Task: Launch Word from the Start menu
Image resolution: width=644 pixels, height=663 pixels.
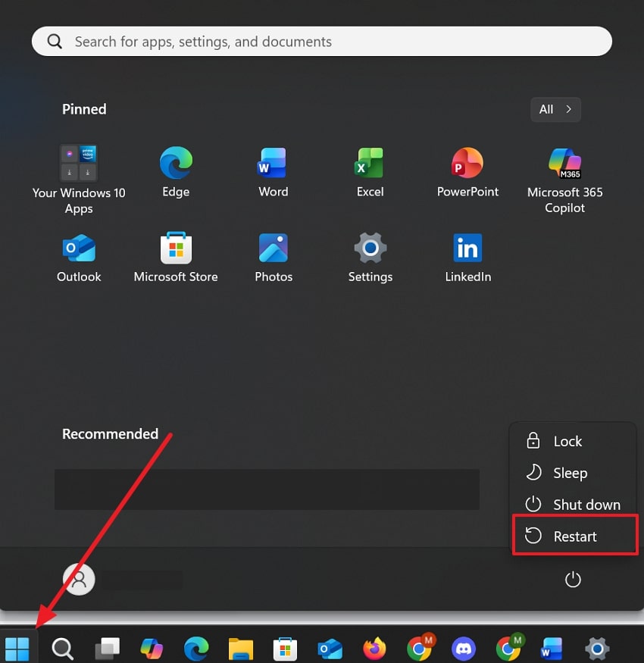Action: [x=273, y=171]
